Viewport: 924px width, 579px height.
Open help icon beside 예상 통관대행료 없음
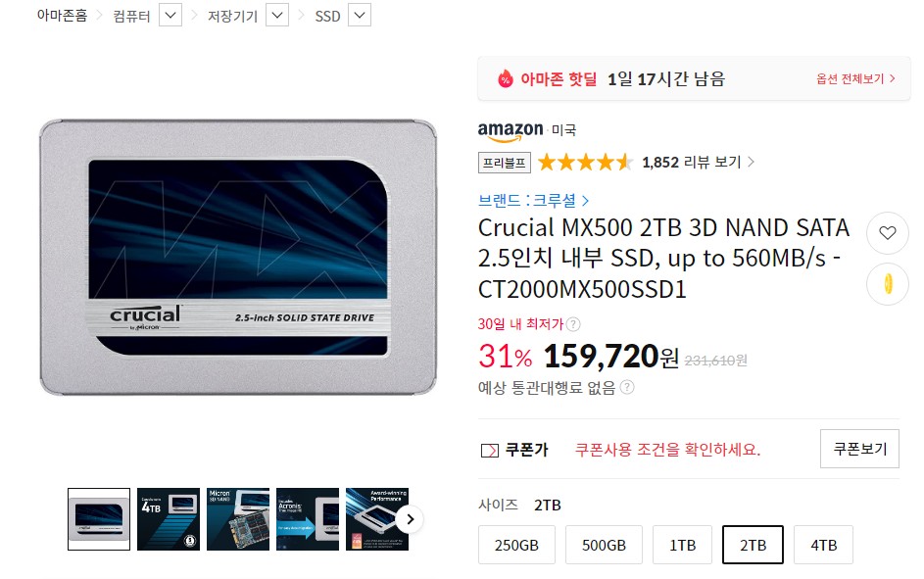tap(627, 388)
